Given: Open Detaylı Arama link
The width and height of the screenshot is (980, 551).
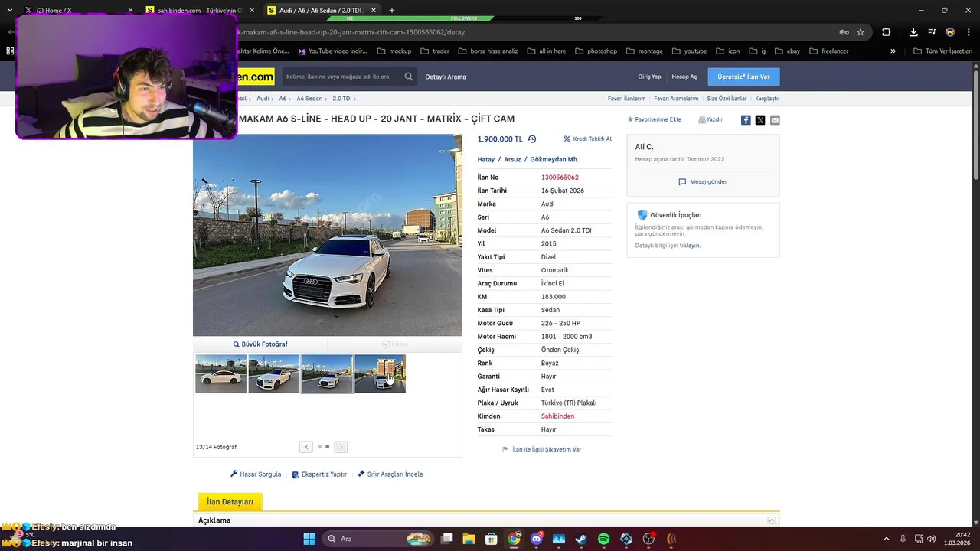Looking at the screenshot, I should tap(446, 77).
